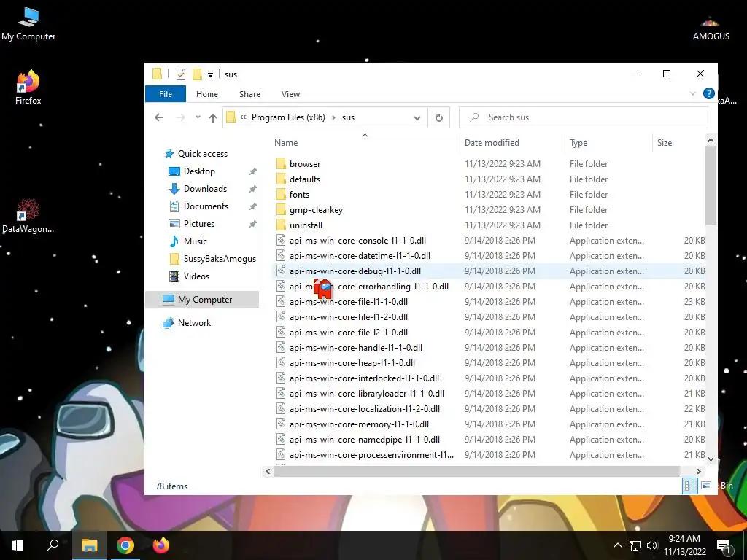
Task: Select api-ms-win-core-console-l1-1-0.dll
Action: 357,241
